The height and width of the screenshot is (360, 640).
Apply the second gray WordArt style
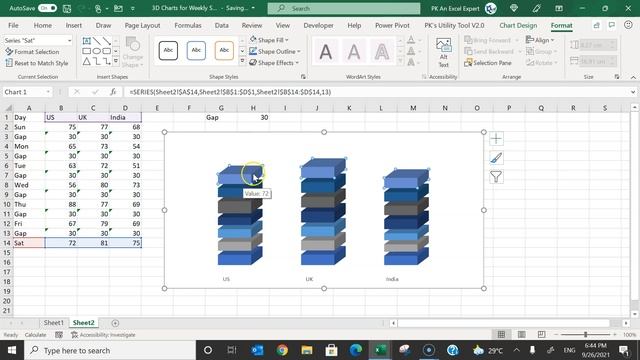click(x=354, y=52)
